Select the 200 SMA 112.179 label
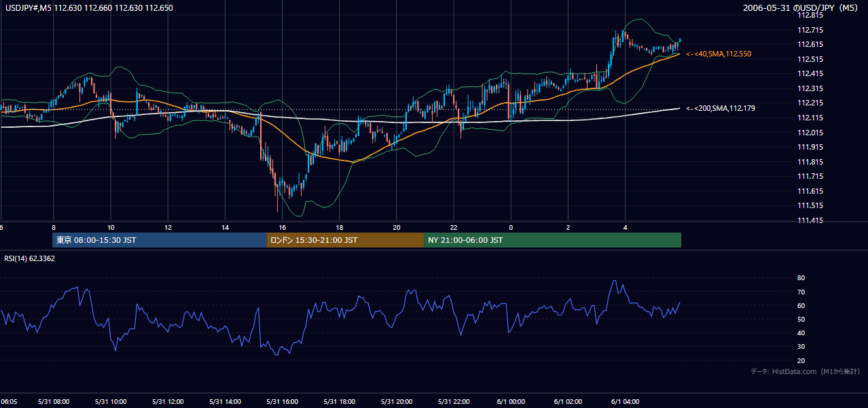Screen dimensions: 868x408 pyautogui.click(x=720, y=108)
